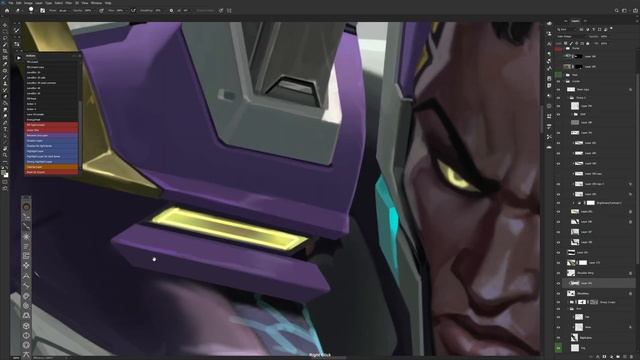
Task: Open the brush preset picker
Action: (x=31, y=10)
